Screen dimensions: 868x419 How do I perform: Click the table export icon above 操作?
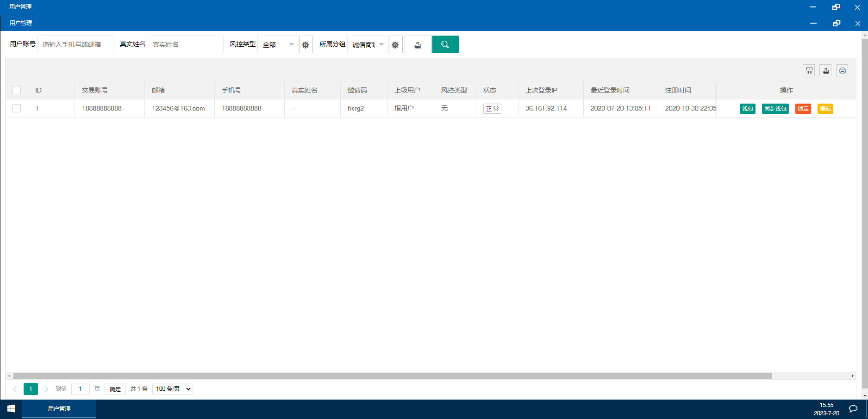coord(825,70)
